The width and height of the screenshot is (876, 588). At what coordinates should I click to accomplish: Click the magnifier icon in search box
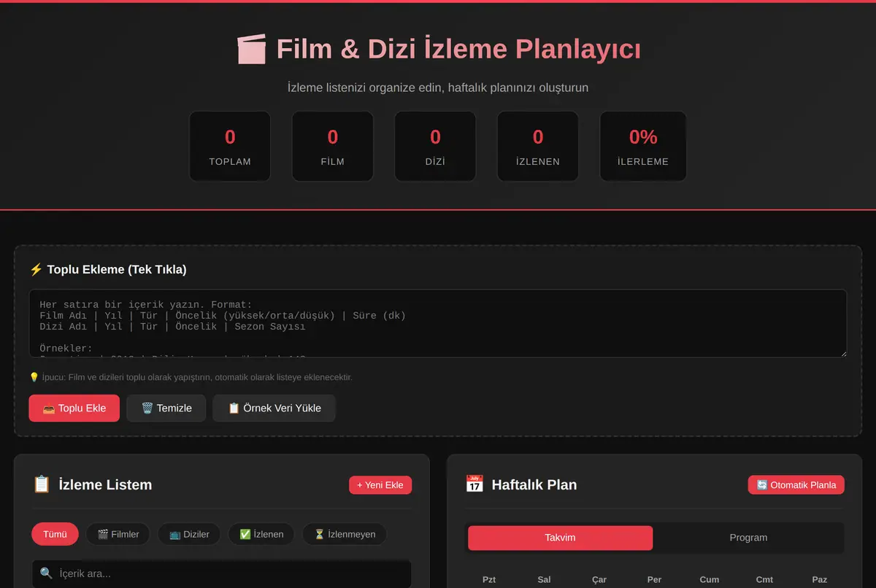[x=46, y=573]
